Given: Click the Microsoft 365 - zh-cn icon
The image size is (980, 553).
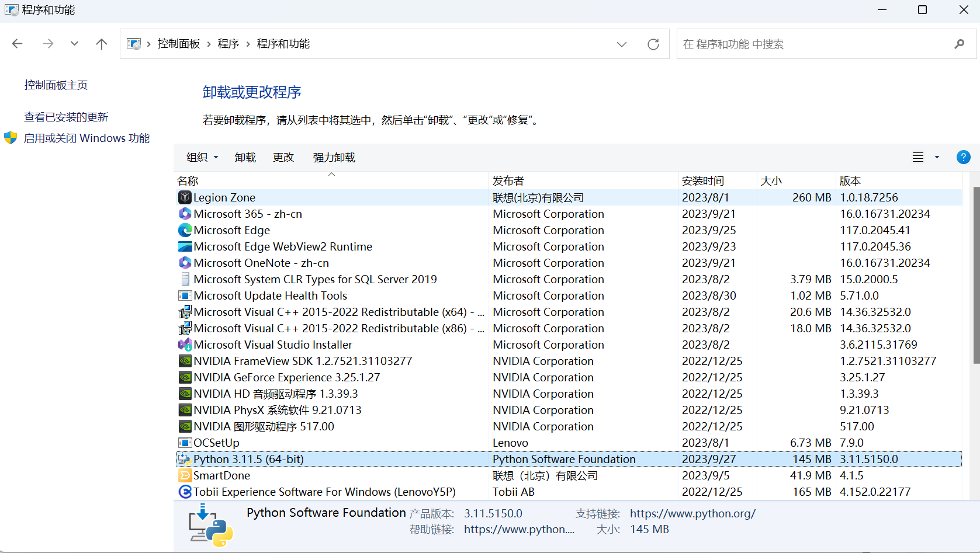Looking at the screenshot, I should coord(185,214).
